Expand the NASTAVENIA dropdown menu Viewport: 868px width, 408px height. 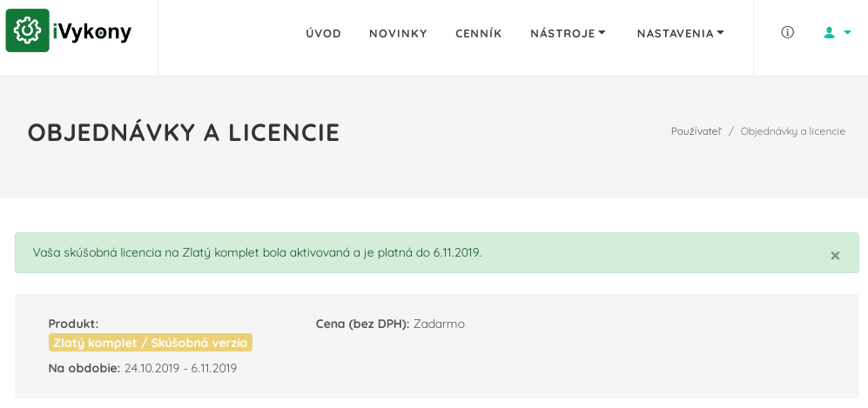point(680,34)
